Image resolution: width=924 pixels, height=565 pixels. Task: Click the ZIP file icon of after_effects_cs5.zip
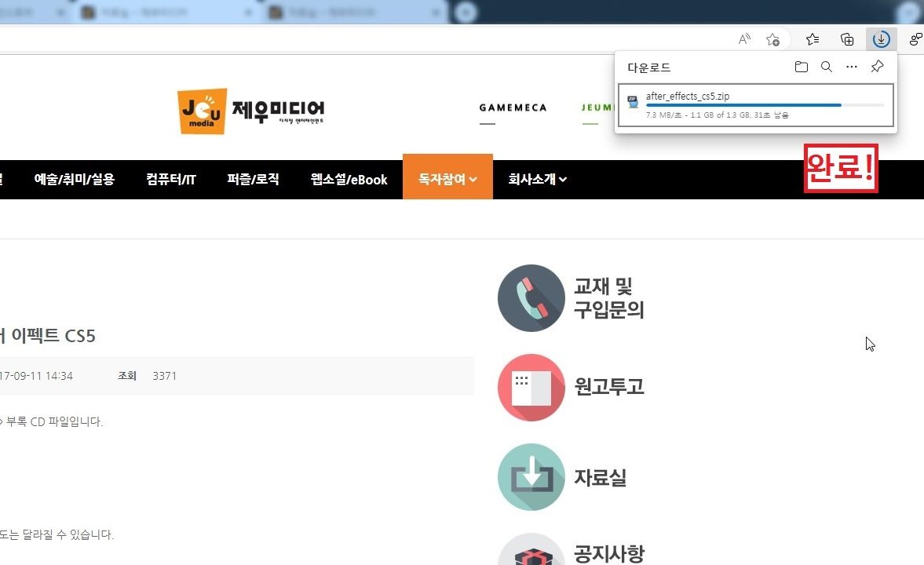tap(633, 102)
